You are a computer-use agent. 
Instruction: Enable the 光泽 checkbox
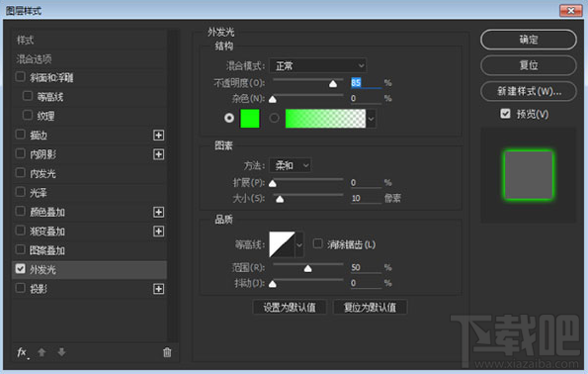20,192
